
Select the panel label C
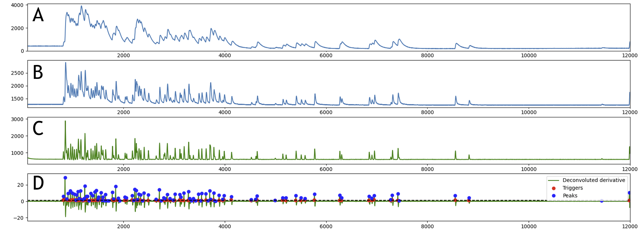(x=38, y=129)
